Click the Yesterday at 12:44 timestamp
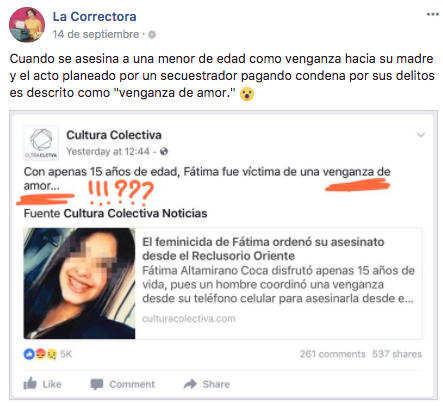The width and height of the screenshot is (443, 406). 108,151
